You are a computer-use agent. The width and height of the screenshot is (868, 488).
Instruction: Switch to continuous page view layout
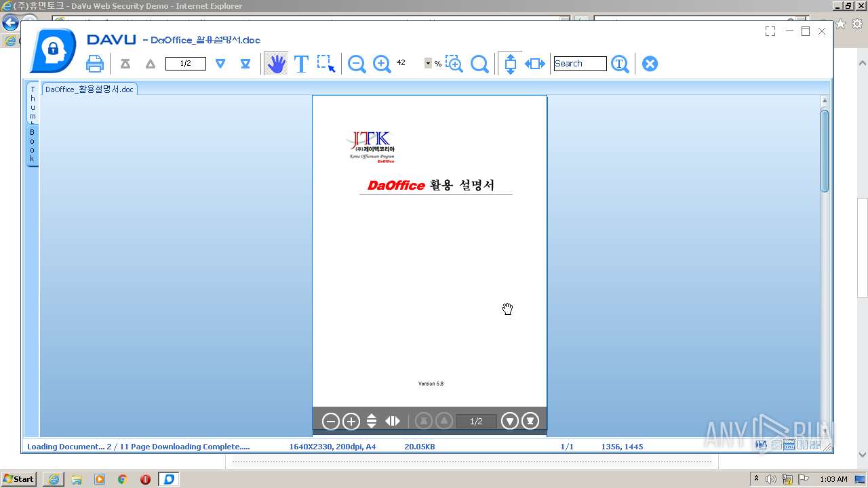tap(789, 445)
